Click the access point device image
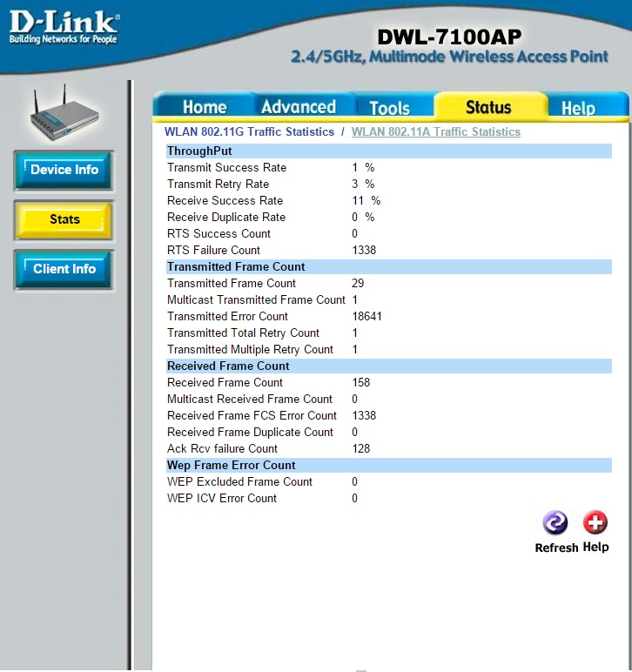This screenshot has height=672, width=632. tap(64, 113)
